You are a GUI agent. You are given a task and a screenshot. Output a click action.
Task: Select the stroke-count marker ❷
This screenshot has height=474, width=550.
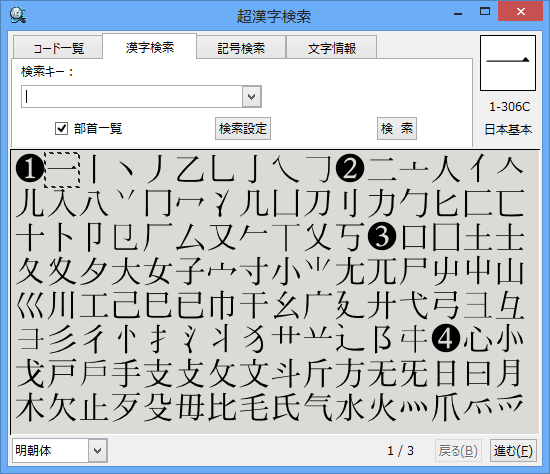[x=349, y=169]
